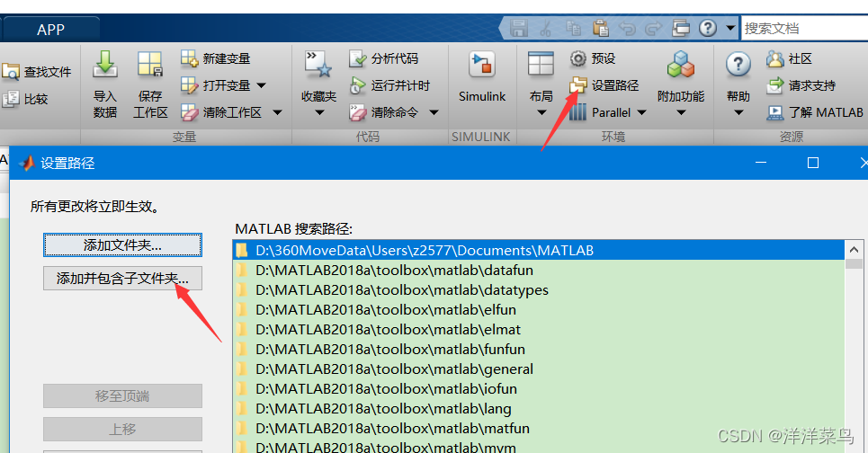The width and height of the screenshot is (868, 453).
Task: Expand the Favorites (收藏夹) dropdown arrow
Action: point(318,113)
